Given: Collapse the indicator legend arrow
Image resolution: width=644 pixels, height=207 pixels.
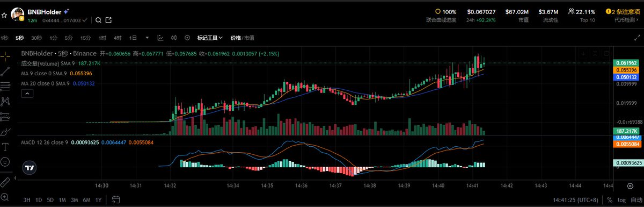Looking at the screenshot, I should [x=27, y=93].
